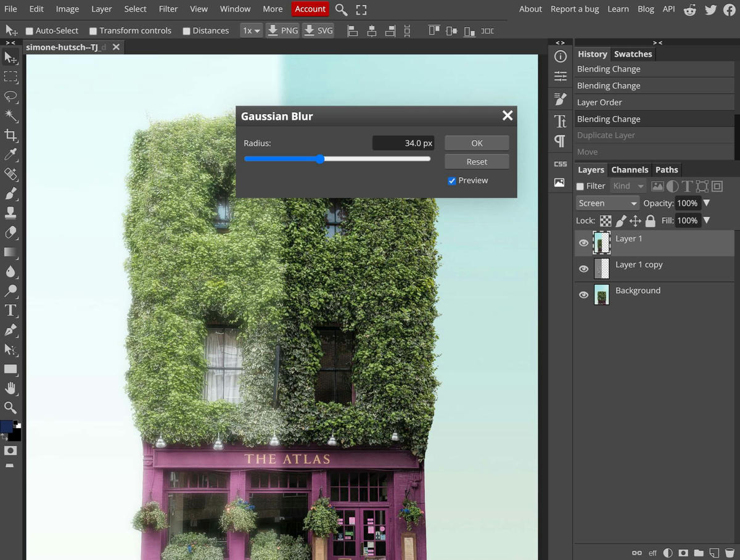
Task: Click the Radius value input field
Action: (x=404, y=143)
